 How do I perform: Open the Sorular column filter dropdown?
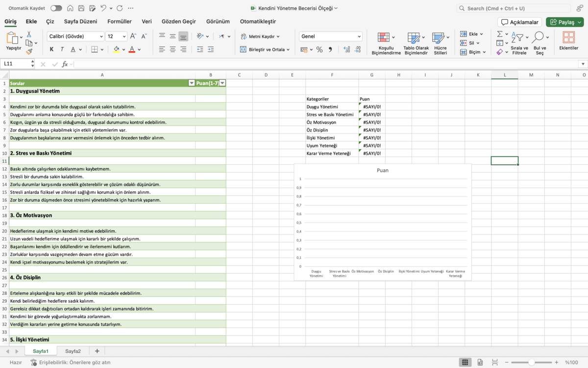click(192, 83)
